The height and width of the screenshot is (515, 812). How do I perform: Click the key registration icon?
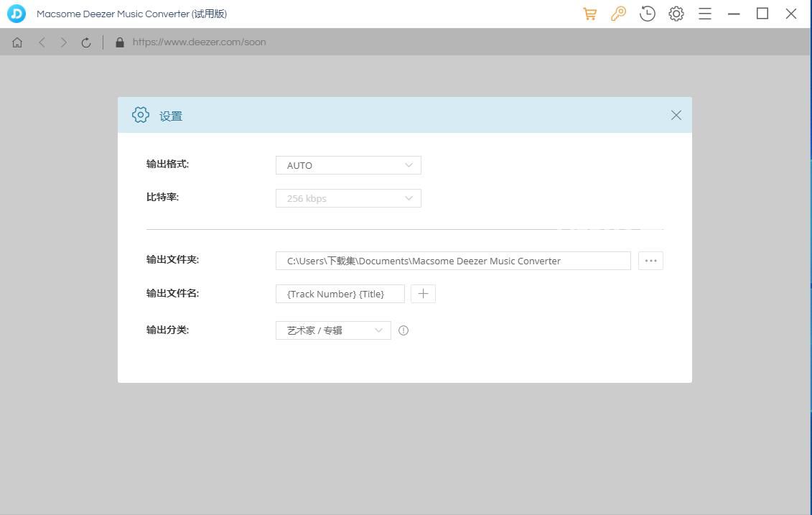coord(618,14)
